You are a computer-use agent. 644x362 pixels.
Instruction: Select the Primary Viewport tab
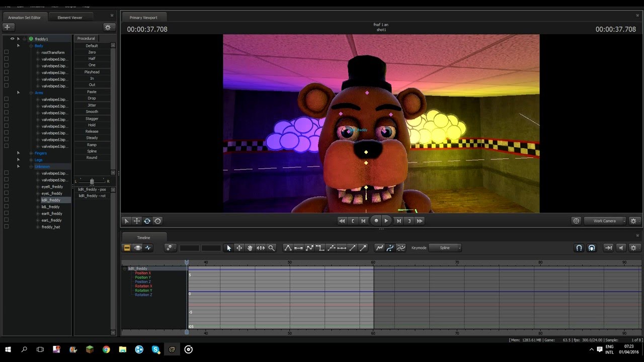[143, 18]
